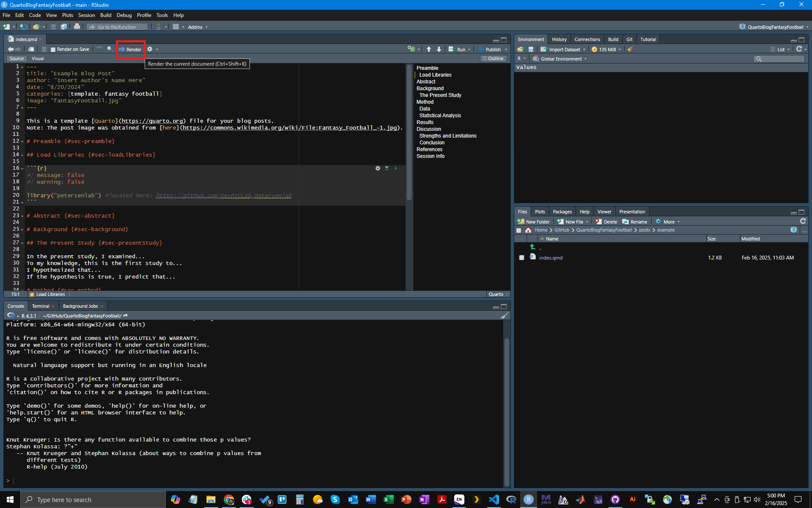Open the Plots menu in menu bar
The width and height of the screenshot is (812, 508).
pos(67,15)
